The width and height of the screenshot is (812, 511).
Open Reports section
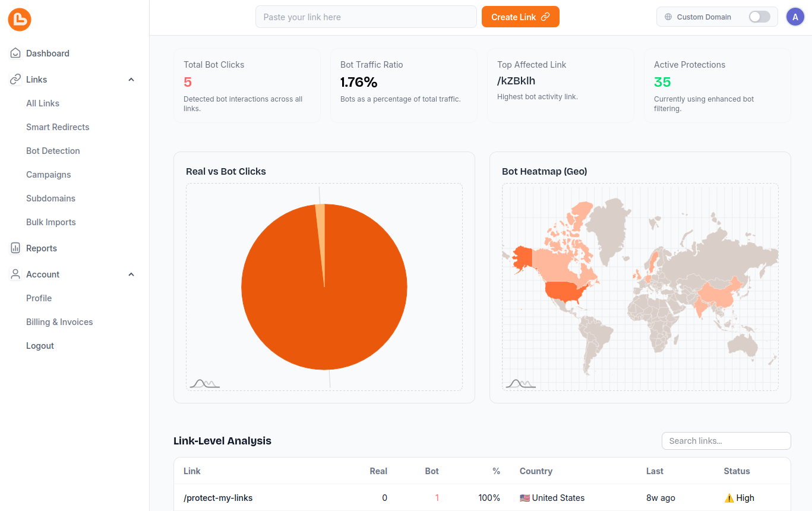tap(42, 248)
